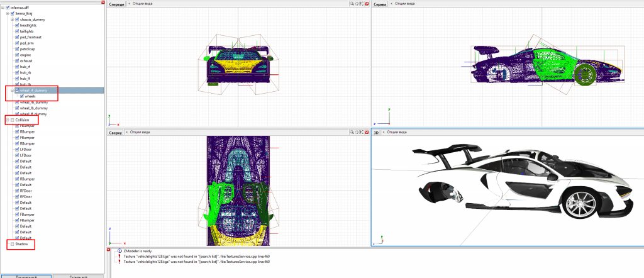Collapse the infernus.dff root node
This screenshot has height=278, width=644.
click(x=3, y=7)
